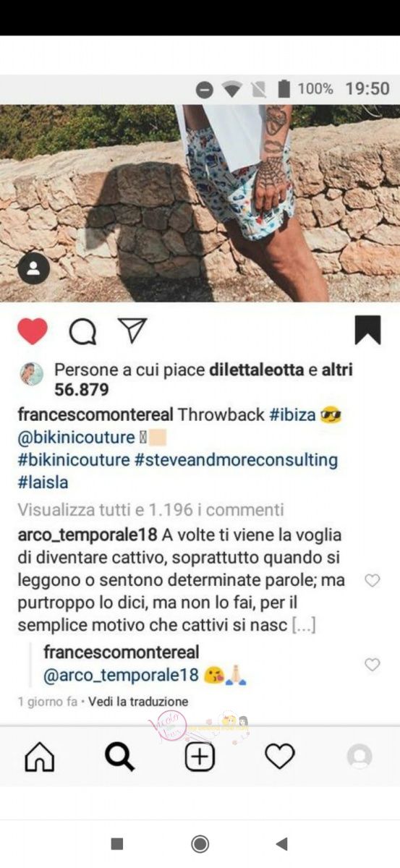
Task: Unlike the post with the red heart
Action: pos(32,331)
